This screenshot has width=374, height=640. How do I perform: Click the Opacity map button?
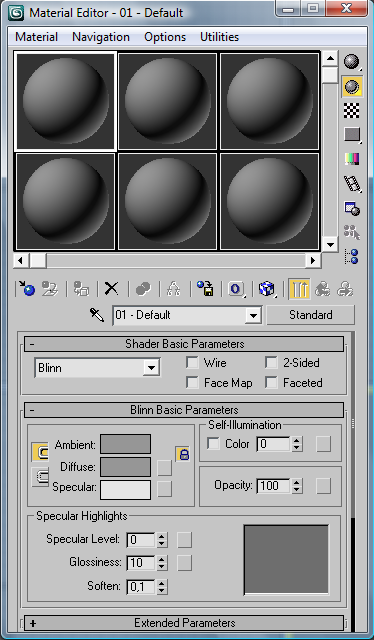click(323, 486)
